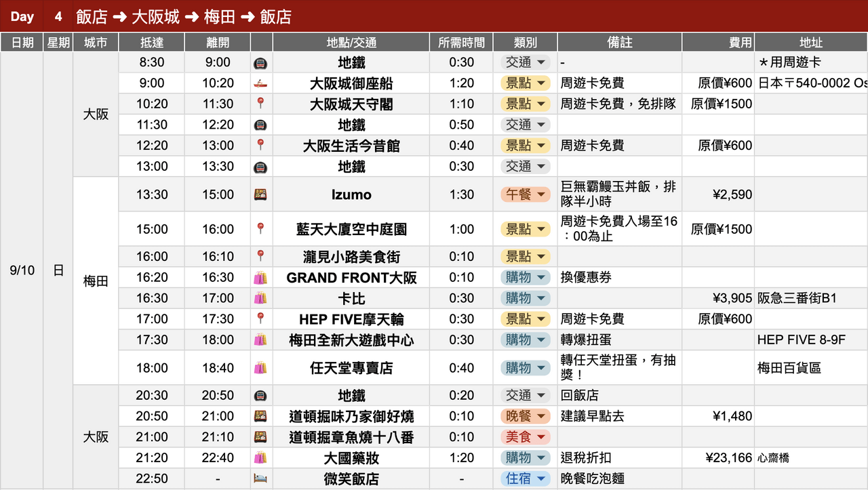Click the 任天堂專賣店 location cell

click(x=351, y=368)
